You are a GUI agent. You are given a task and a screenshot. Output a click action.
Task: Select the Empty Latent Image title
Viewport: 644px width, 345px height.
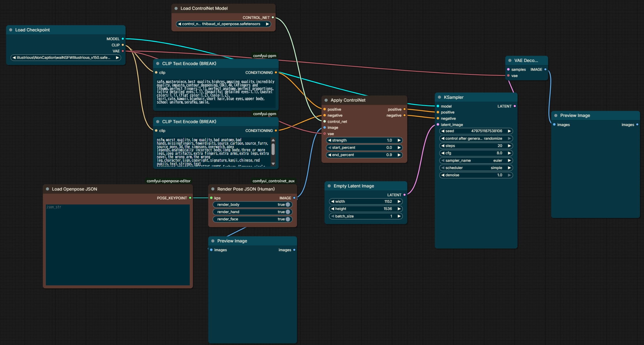coord(354,186)
